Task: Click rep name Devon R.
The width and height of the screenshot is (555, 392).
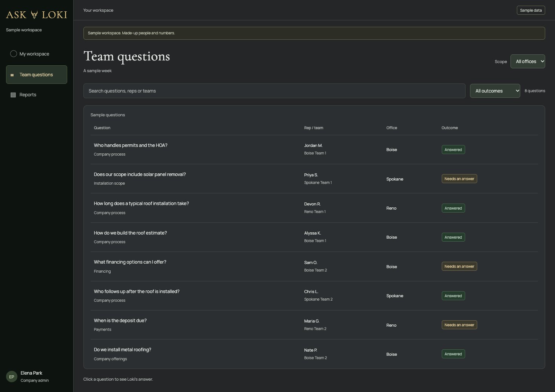Action: 312,204
